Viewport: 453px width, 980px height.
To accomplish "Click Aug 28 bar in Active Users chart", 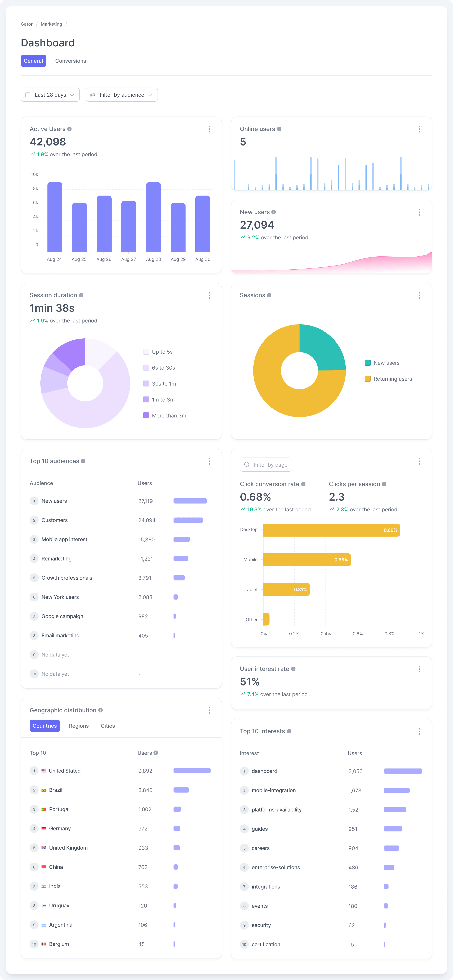I will point(153,217).
